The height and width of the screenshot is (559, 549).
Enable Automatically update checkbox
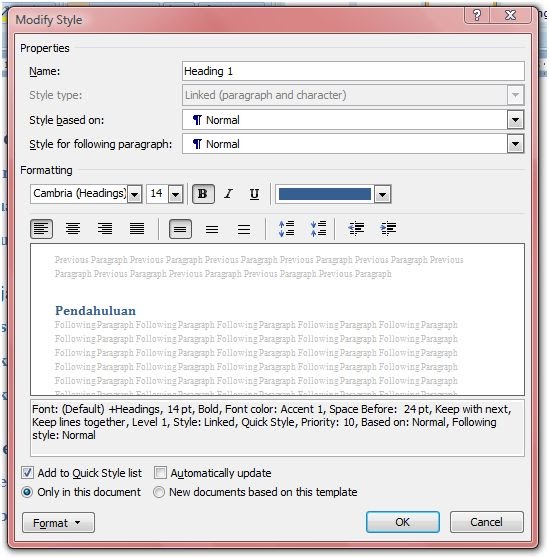pos(160,473)
